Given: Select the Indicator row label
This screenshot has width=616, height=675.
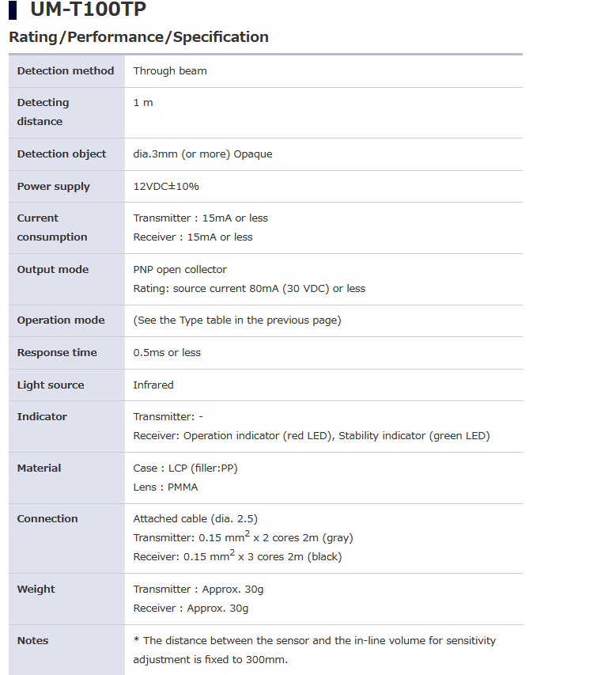Looking at the screenshot, I should coord(42,417).
